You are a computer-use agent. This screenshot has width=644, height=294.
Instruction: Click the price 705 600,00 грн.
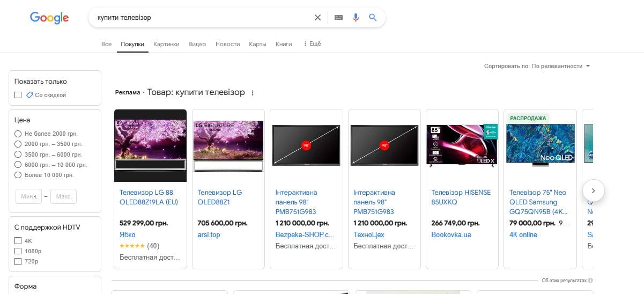[x=223, y=223]
